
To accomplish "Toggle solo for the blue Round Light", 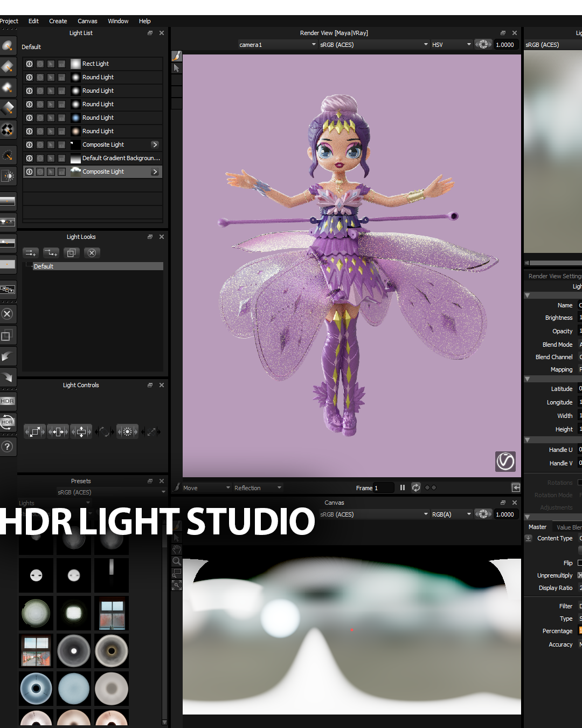I will pyautogui.click(x=40, y=118).
